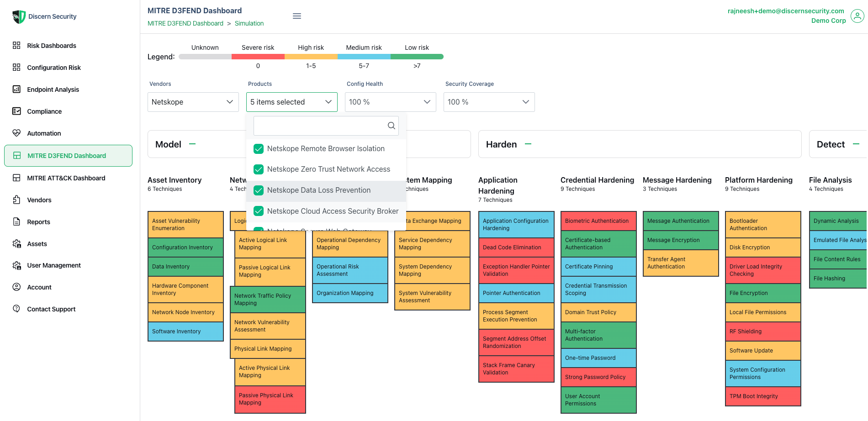This screenshot has height=421, width=868.
Task: Uncheck Netskope Cloud Access Security Broker
Action: tap(259, 211)
